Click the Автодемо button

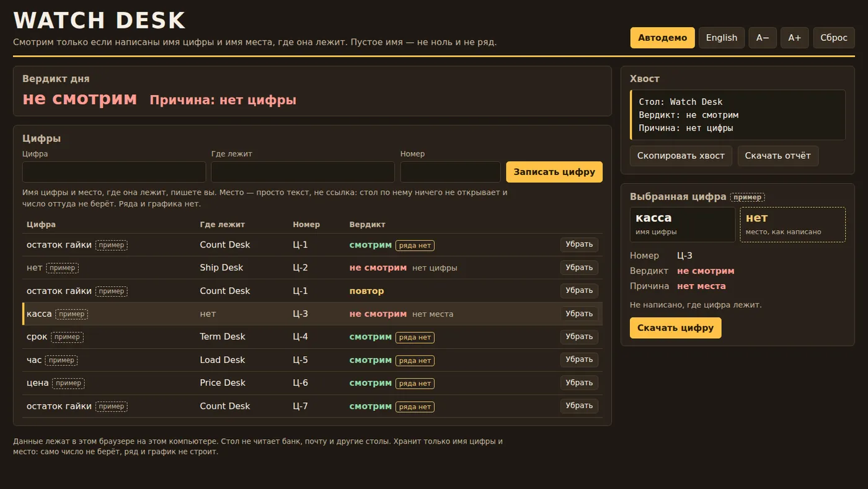[662, 38]
